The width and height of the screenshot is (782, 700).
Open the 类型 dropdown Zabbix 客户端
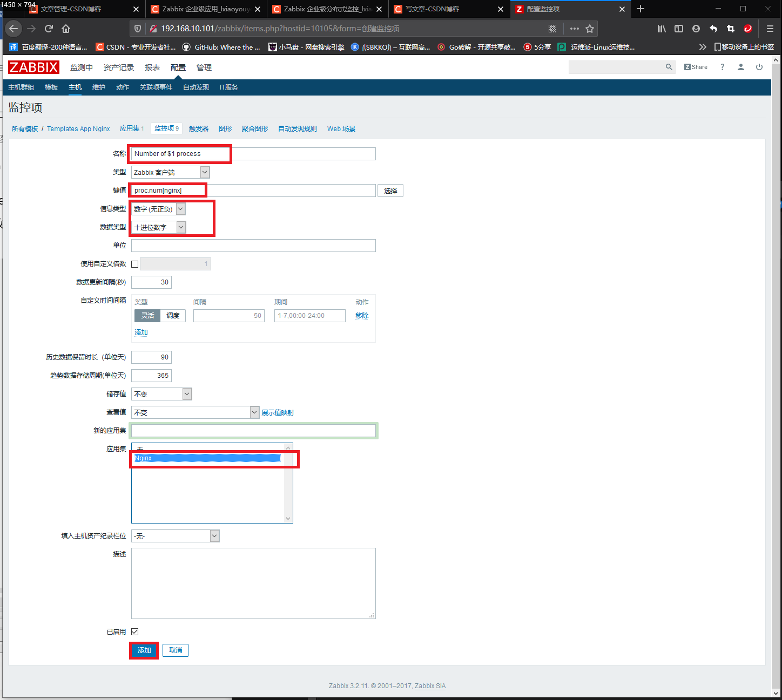(x=170, y=172)
